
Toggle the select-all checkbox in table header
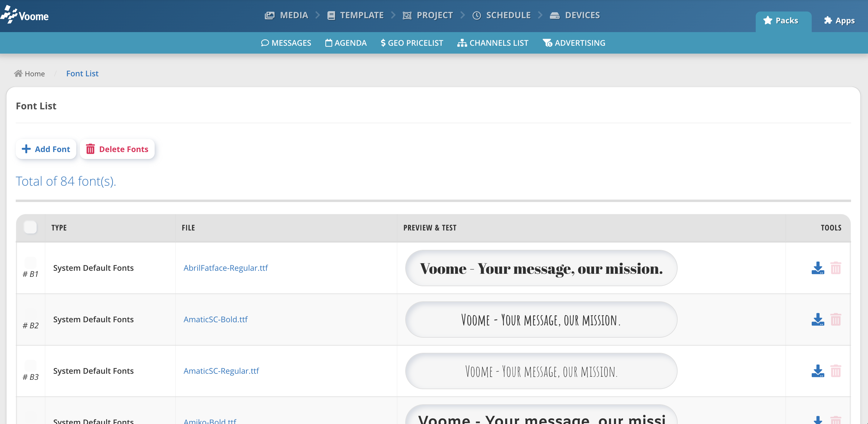(x=30, y=227)
